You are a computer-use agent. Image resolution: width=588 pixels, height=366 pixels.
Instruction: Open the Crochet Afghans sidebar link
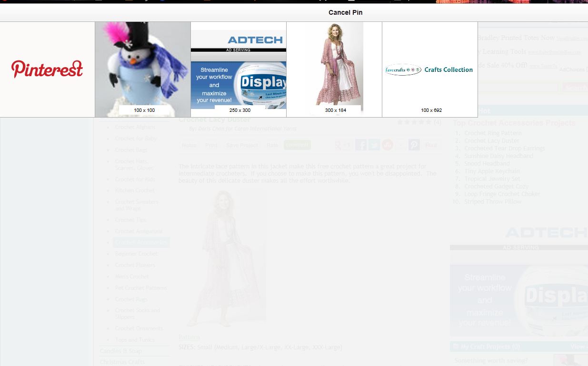click(x=135, y=127)
